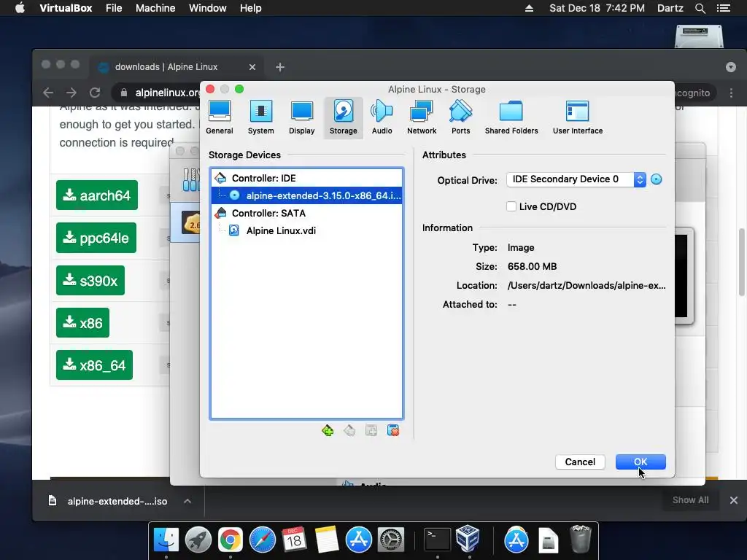This screenshot has width=747, height=560.
Task: Click the Chrome page vertical scrollbar
Action: (742, 262)
